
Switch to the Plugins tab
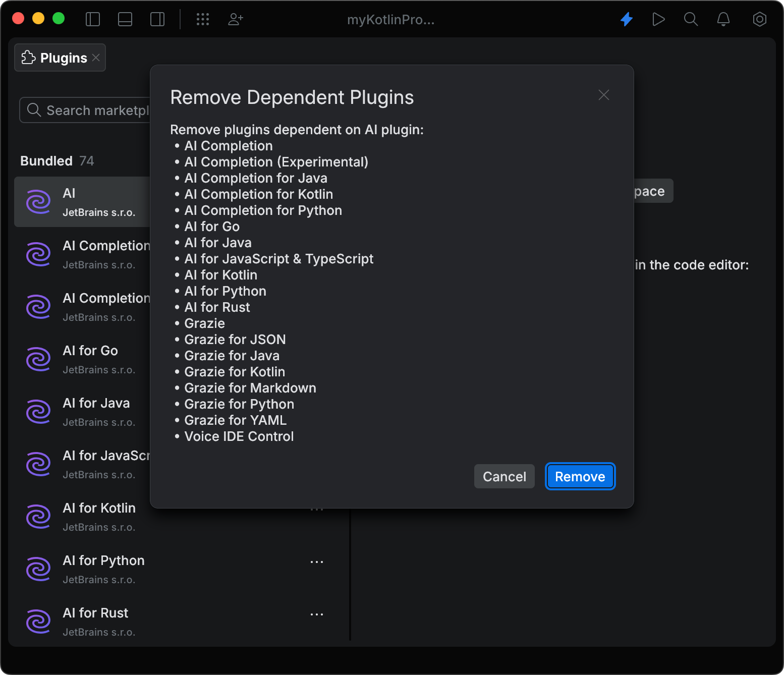55,58
